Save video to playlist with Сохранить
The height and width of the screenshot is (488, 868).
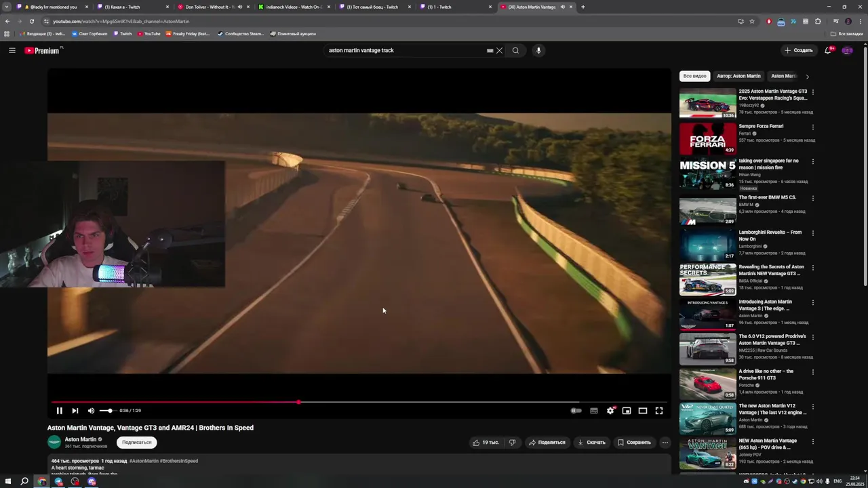(634, 443)
